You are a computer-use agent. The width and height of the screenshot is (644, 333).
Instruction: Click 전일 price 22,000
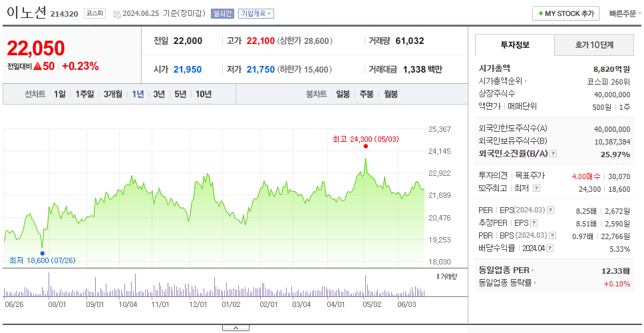(x=188, y=41)
